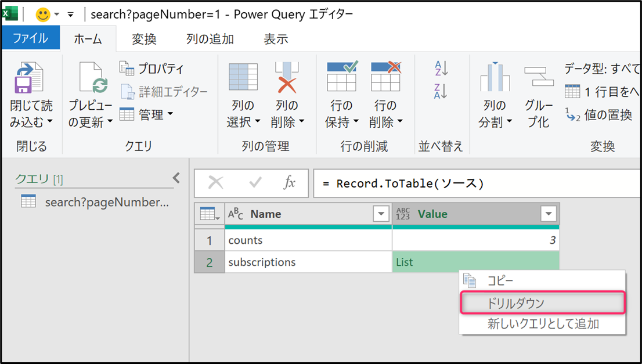
Task: Click the Split Column (列の分割) icon
Action: [x=495, y=77]
